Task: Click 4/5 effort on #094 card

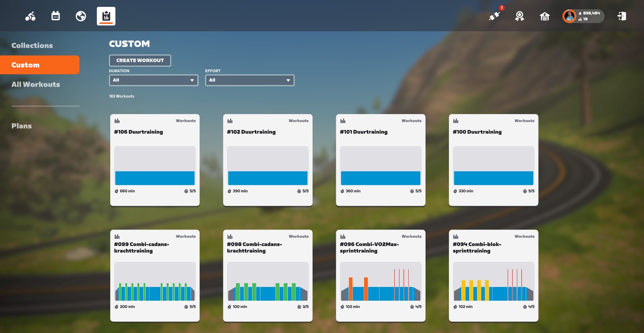Action: pyautogui.click(x=531, y=307)
